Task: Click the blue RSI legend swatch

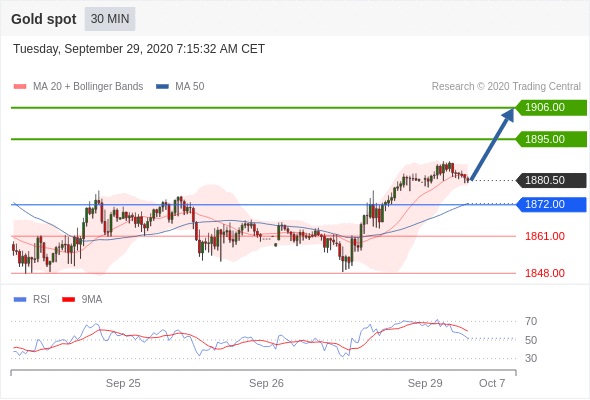Action: 20,300
